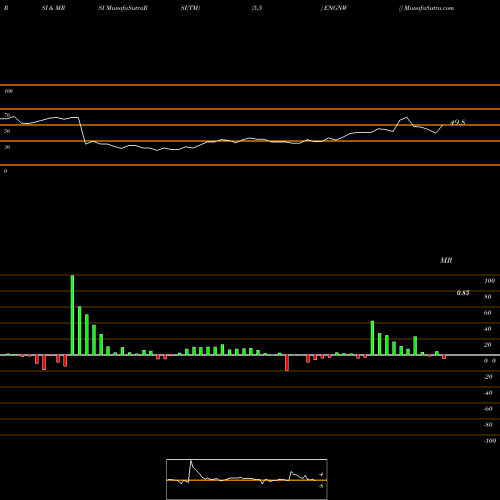The height and width of the screenshot is (500, 500).
Task: Click the spike inside the mini overview chart
Action: coord(191,463)
